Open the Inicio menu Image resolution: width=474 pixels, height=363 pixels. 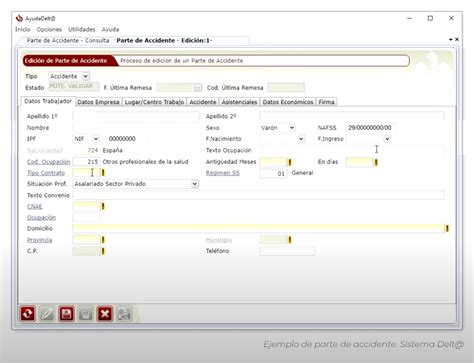click(x=22, y=29)
